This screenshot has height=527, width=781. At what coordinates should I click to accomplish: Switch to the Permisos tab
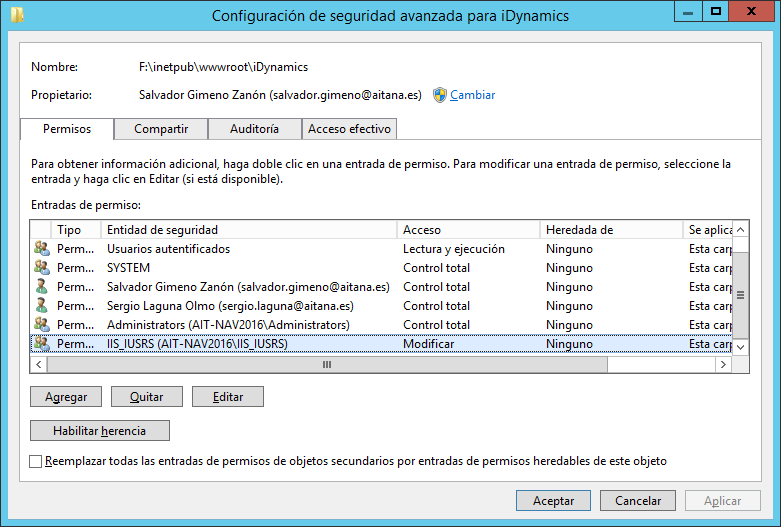tap(67, 129)
